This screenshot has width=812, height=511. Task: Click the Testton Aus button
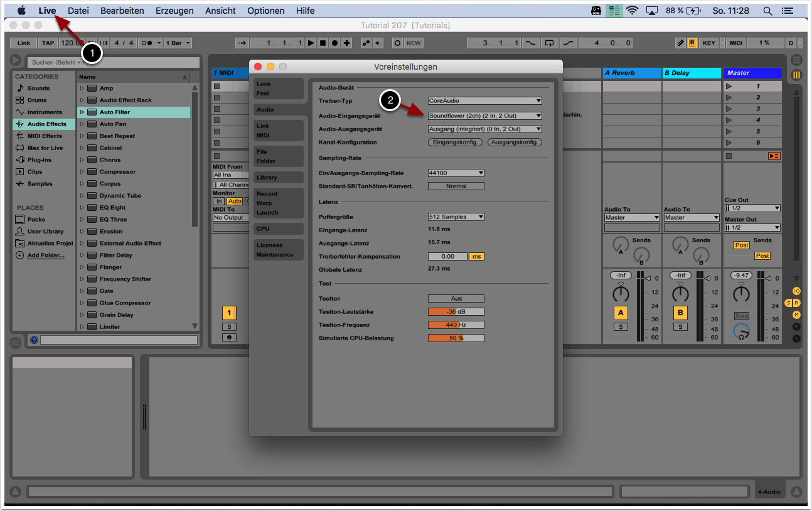(x=456, y=298)
